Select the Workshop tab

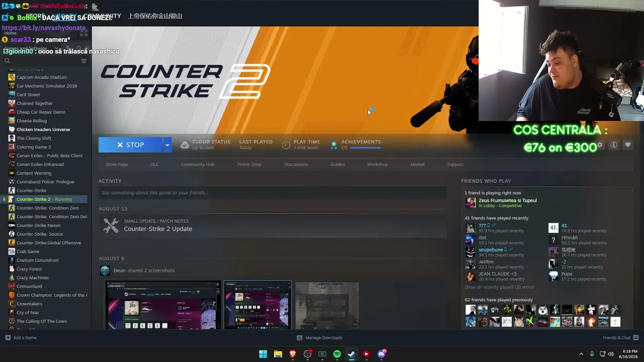click(377, 164)
